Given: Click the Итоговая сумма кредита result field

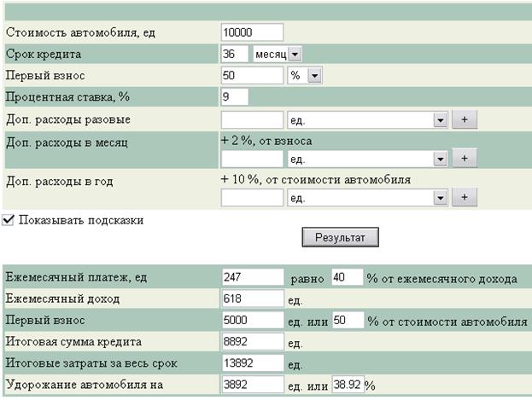Looking at the screenshot, I should point(251,343).
